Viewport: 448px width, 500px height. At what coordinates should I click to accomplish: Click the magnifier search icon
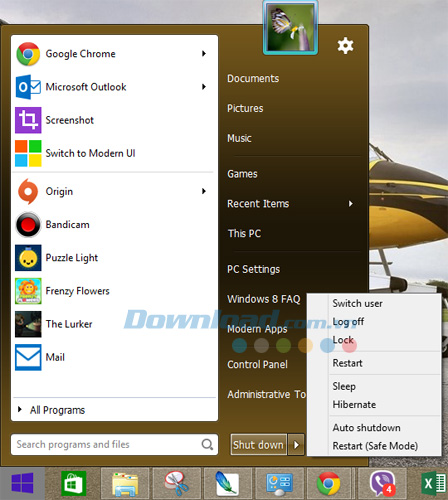(207, 444)
